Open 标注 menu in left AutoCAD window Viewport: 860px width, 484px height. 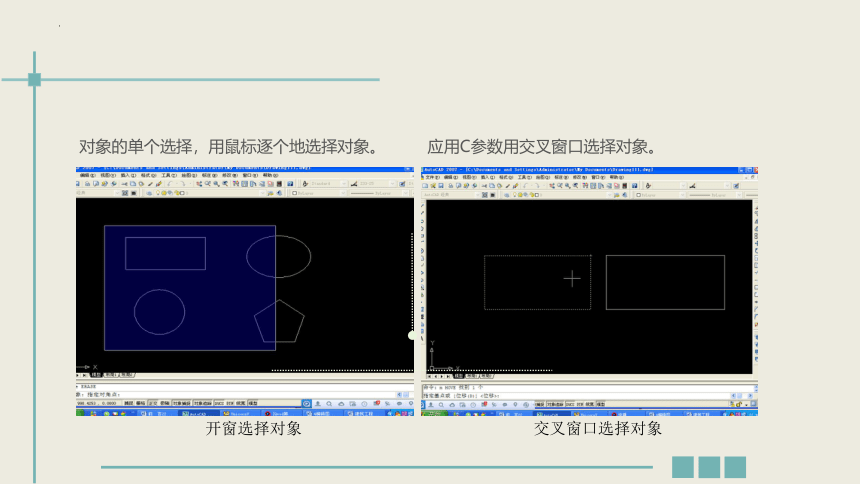pyautogui.click(x=210, y=176)
